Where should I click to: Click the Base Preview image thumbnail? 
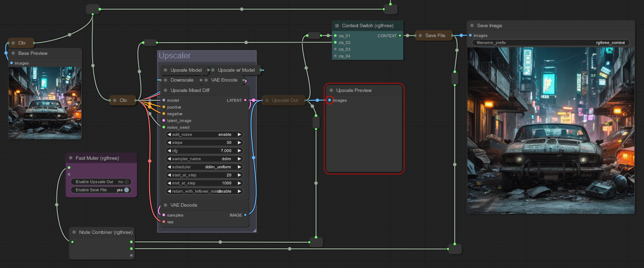(x=45, y=102)
